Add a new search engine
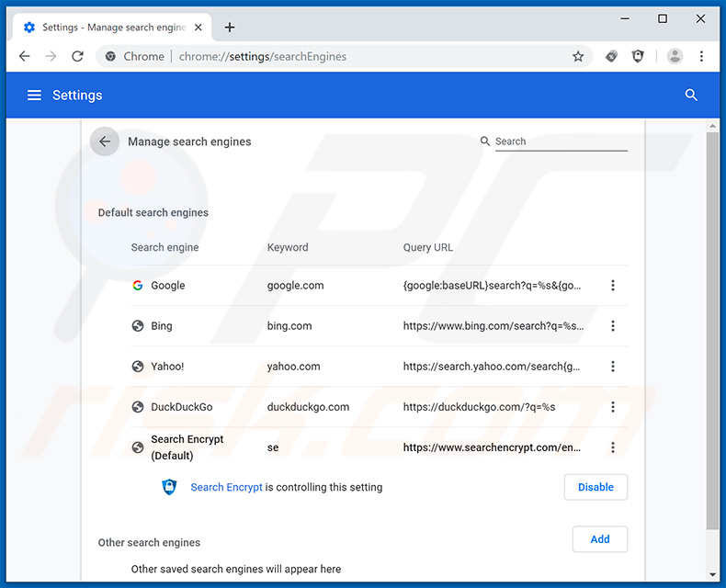This screenshot has height=588, width=726. click(599, 539)
